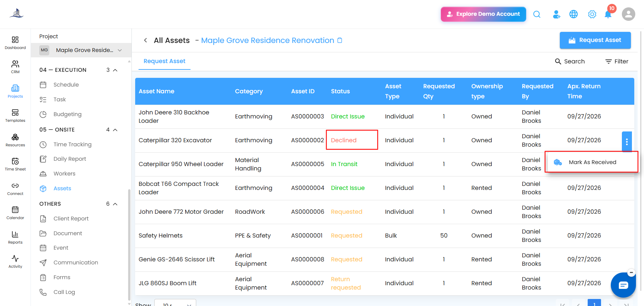The height and width of the screenshot is (306, 644).
Task: Click the copy icon beside project title
Action: (x=340, y=40)
